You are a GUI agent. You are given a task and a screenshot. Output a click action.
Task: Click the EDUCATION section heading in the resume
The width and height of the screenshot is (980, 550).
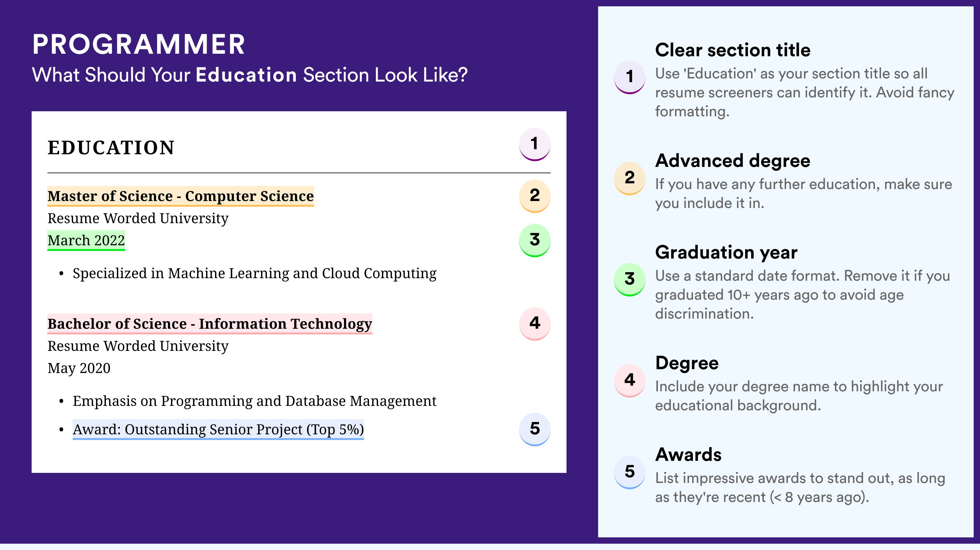tap(111, 148)
